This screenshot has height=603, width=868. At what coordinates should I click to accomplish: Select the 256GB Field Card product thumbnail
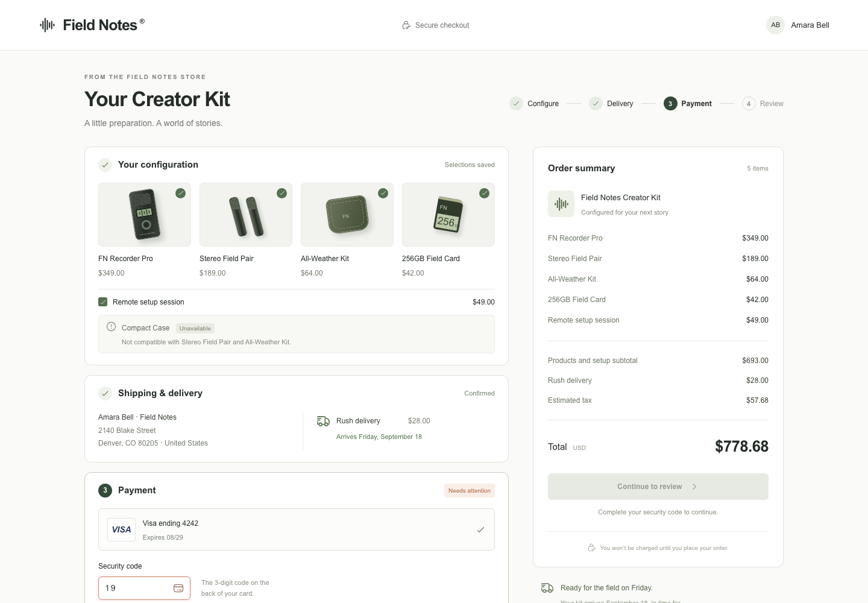click(448, 215)
